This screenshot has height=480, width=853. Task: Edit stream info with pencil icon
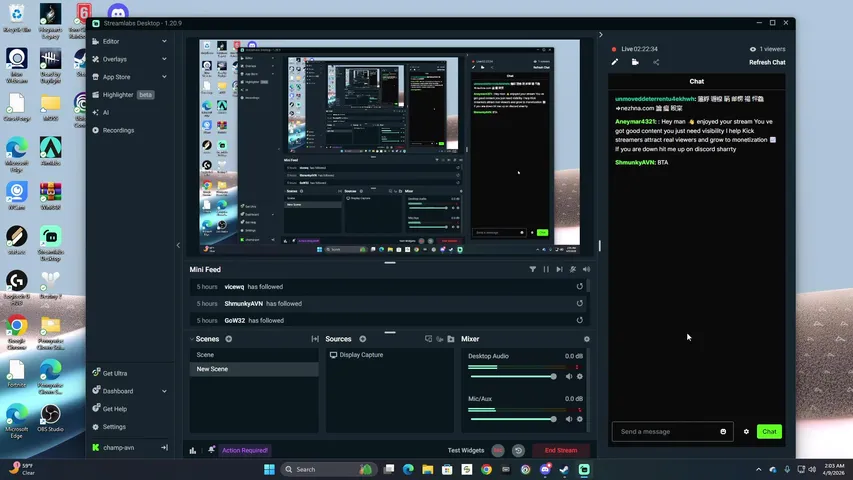pyautogui.click(x=615, y=62)
